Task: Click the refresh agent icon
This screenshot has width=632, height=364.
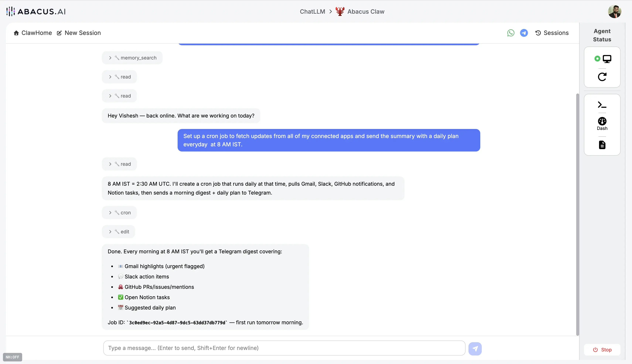Action: click(x=602, y=77)
